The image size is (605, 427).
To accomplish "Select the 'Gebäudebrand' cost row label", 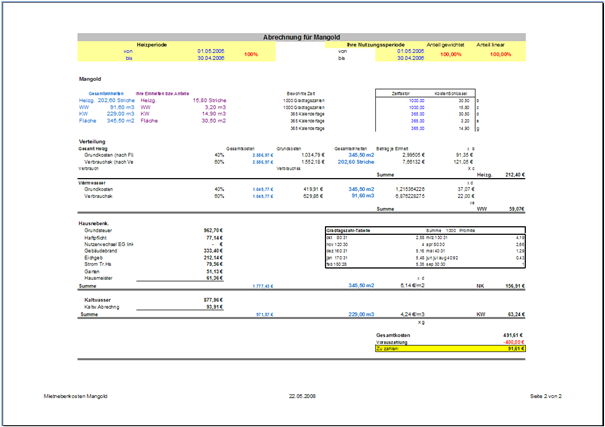I will 105,251.
